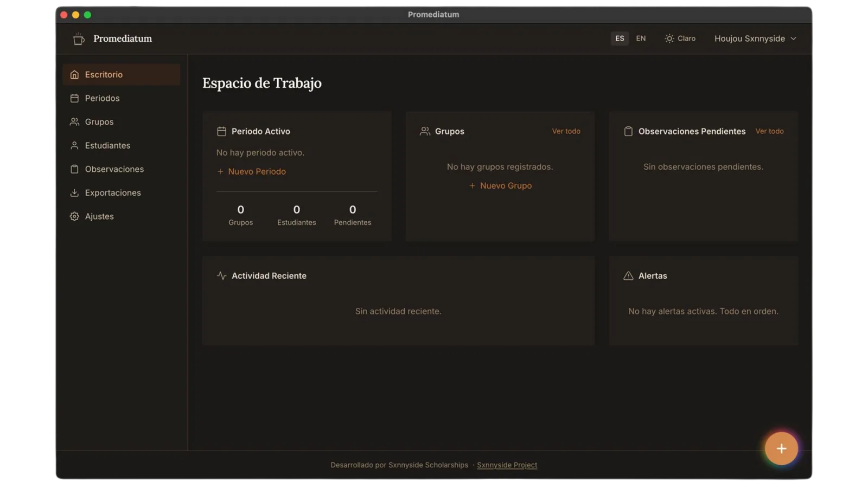Open Grupos via its people icon
Image resolution: width=868 pixels, height=488 pixels.
pos(74,122)
